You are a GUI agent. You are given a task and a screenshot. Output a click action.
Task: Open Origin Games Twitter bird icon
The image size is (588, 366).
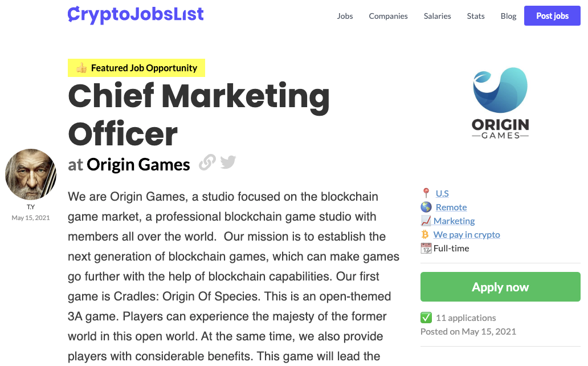[x=228, y=162]
